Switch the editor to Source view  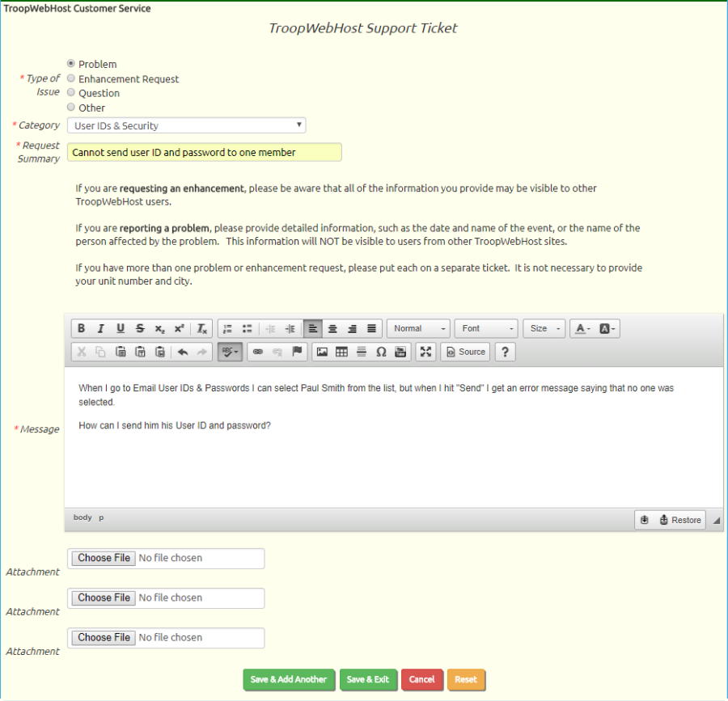(x=466, y=352)
